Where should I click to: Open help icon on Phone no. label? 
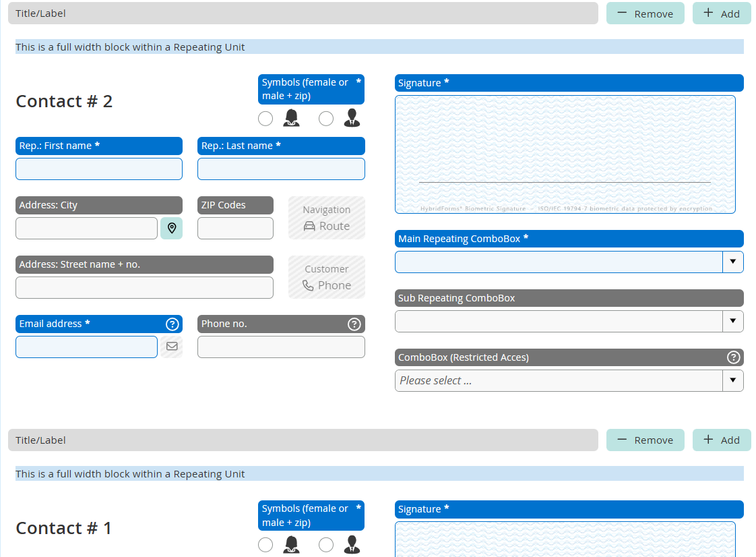tap(354, 324)
